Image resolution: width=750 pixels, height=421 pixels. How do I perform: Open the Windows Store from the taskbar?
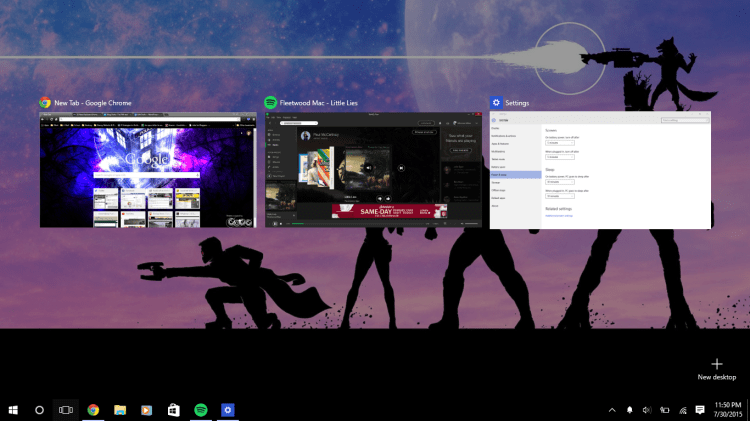[x=174, y=410]
